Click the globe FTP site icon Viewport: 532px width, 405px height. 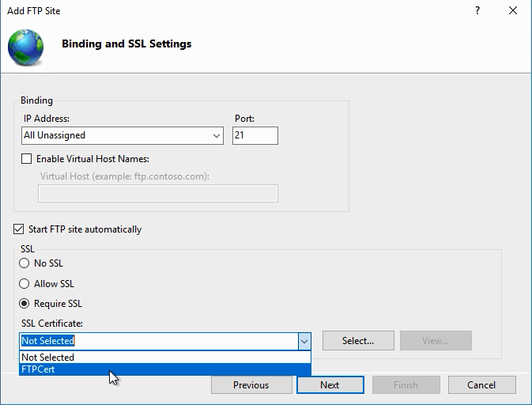point(25,45)
